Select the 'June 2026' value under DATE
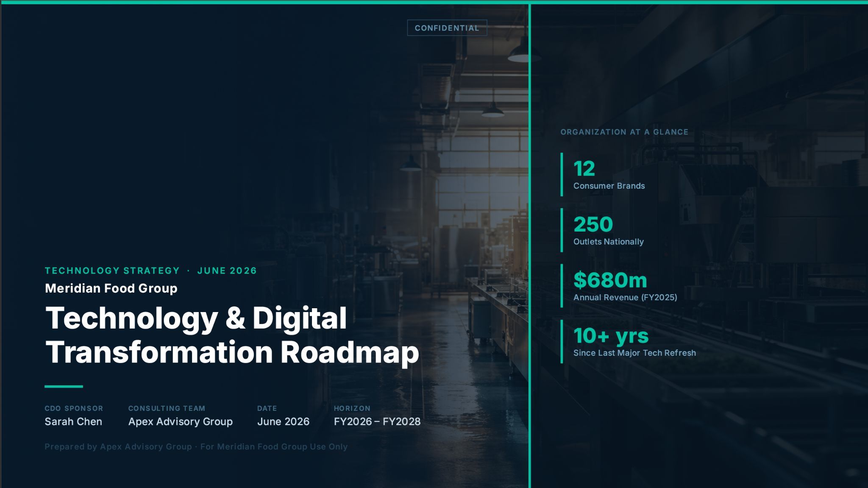 [x=283, y=421]
